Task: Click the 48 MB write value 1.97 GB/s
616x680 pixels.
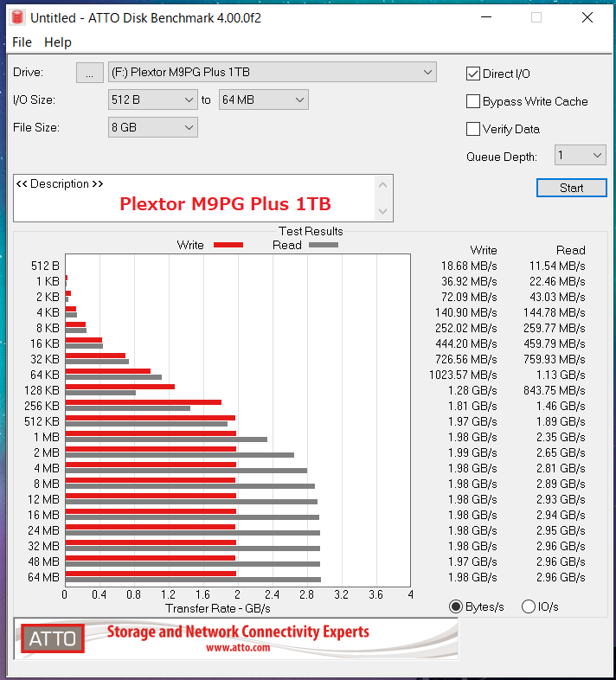Action: 472,561
